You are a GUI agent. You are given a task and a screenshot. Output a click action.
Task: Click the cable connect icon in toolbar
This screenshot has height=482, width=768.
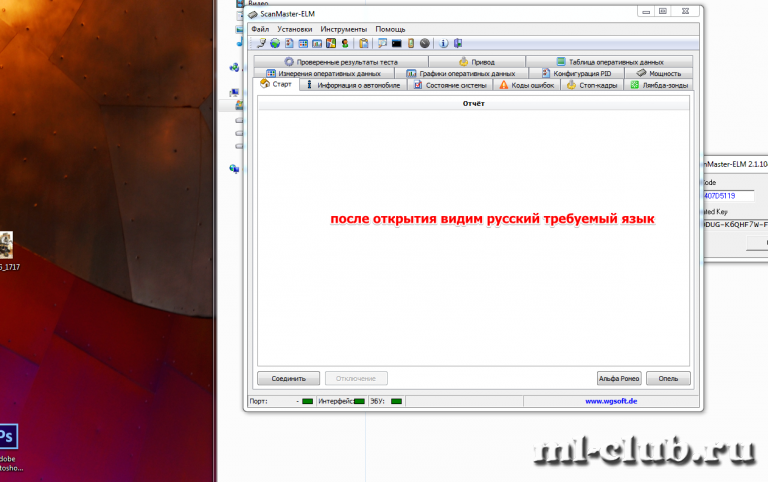[261, 43]
